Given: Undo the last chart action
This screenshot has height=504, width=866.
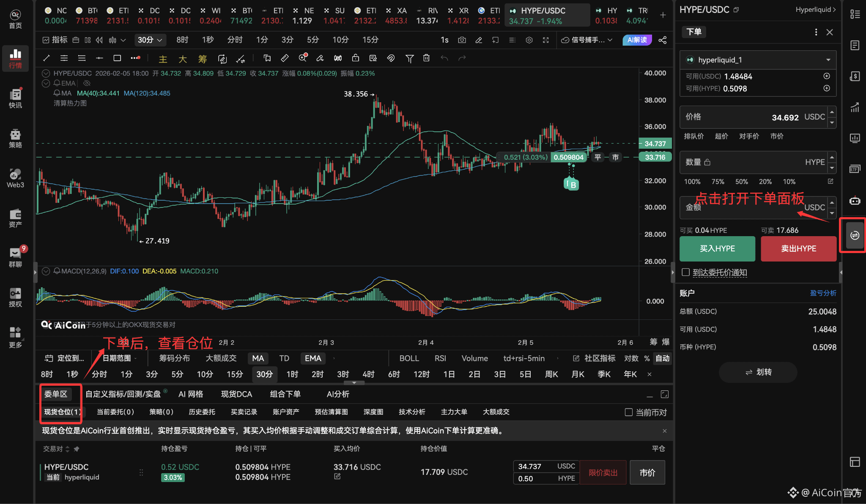Looking at the screenshot, I should click(444, 58).
